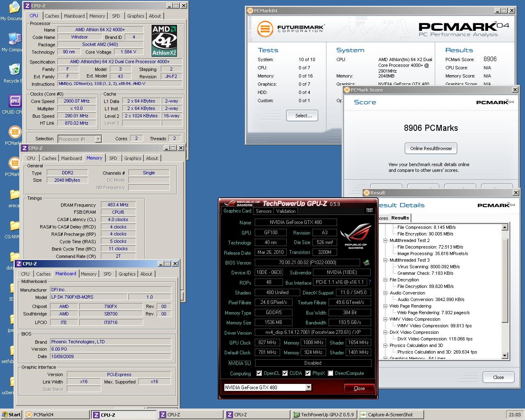Click the GPU-Z screenshot camera icon
The image size is (525, 420).
pos(369,210)
